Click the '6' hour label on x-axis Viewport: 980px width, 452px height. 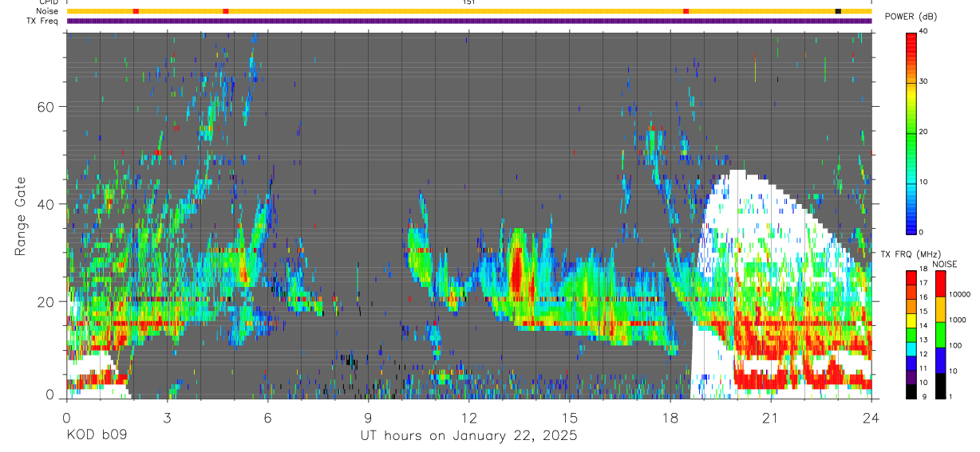pyautogui.click(x=268, y=417)
